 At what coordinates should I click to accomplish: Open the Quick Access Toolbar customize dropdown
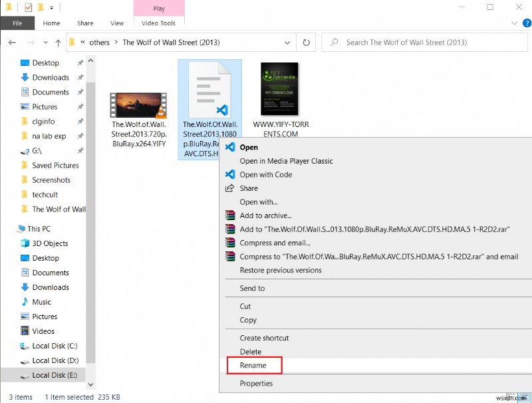(52, 7)
